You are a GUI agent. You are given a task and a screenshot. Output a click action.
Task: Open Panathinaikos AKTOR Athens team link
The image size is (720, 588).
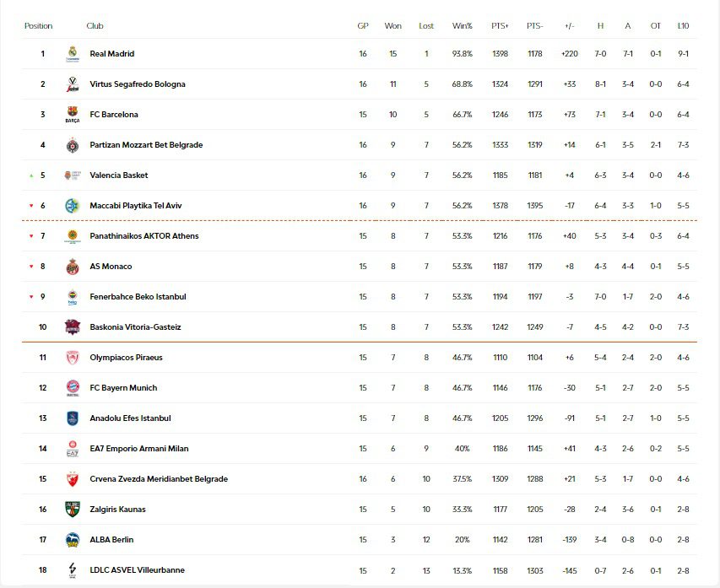[x=143, y=236]
